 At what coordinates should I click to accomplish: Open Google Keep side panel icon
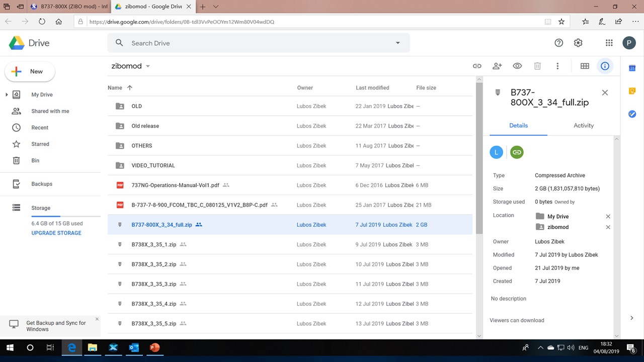pyautogui.click(x=632, y=91)
